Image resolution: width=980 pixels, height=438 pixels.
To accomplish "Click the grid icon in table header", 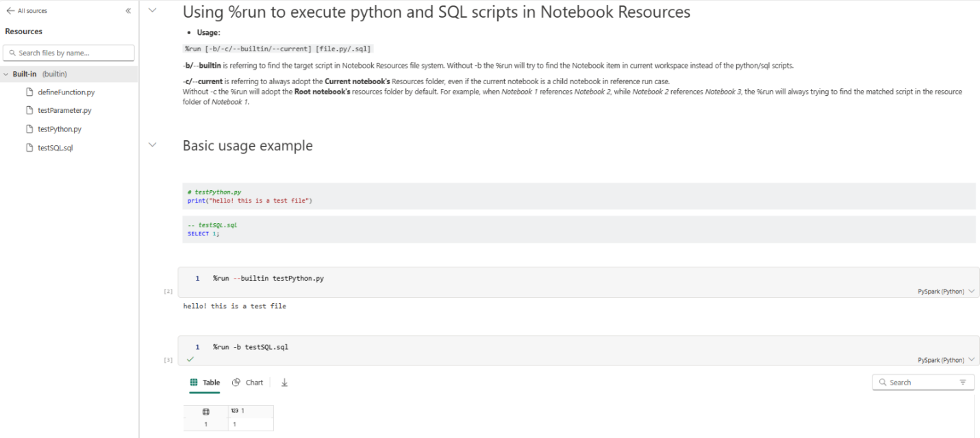I will (x=205, y=411).
